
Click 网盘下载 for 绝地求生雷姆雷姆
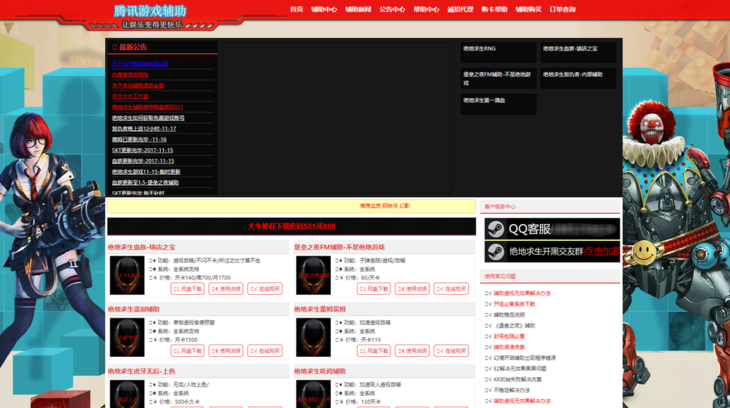tap(374, 351)
